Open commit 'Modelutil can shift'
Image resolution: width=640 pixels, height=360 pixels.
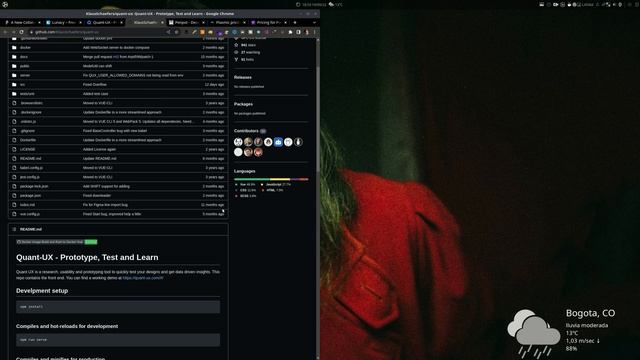(x=97, y=66)
